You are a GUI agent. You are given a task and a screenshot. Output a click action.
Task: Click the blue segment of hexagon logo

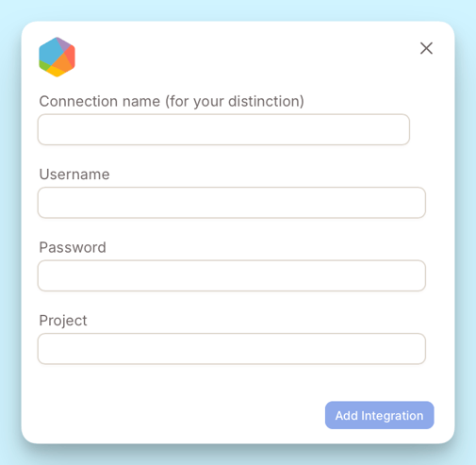click(50, 52)
